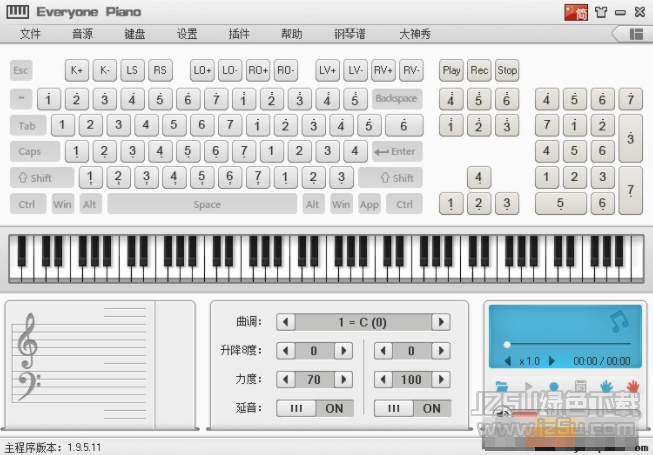Image resolution: width=653 pixels, height=455 pixels.
Task: Switch language using the flag 简 icon
Action: point(576,12)
